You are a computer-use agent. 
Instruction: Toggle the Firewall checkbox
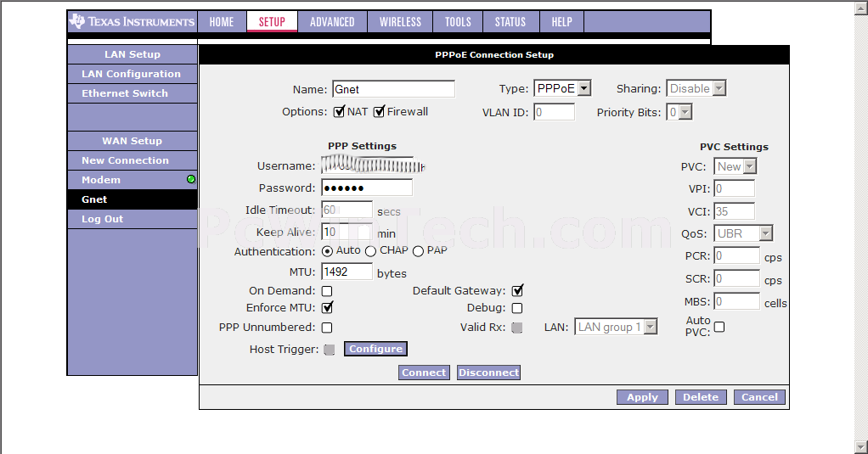point(379,112)
